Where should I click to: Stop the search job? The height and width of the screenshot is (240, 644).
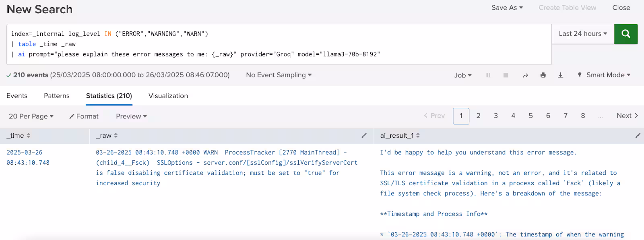(x=506, y=75)
